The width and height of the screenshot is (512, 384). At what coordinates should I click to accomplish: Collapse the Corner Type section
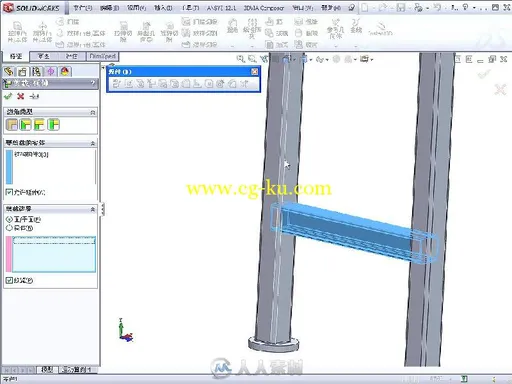point(93,112)
